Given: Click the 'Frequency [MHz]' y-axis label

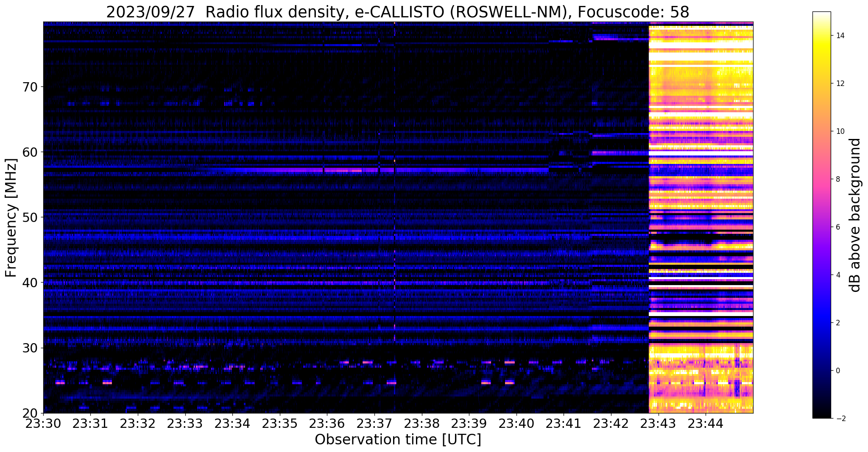Looking at the screenshot, I should 11,218.
